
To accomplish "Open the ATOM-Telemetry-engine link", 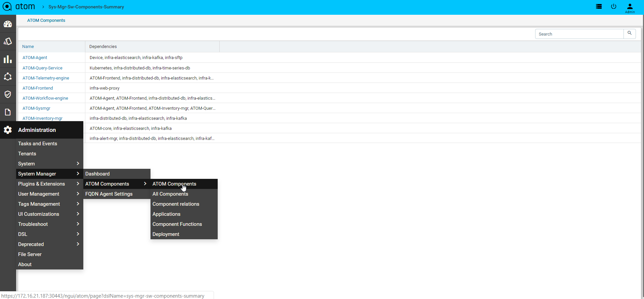I will click(46, 78).
